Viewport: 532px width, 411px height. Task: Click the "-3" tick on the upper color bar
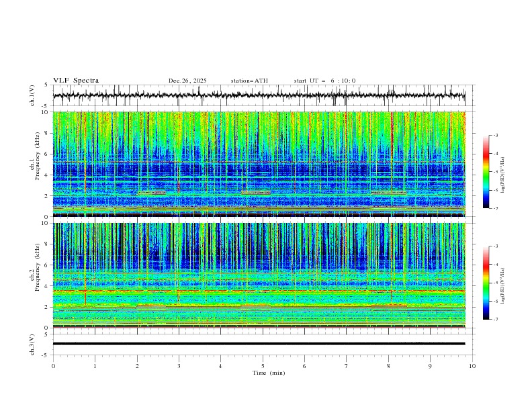tap(495, 135)
